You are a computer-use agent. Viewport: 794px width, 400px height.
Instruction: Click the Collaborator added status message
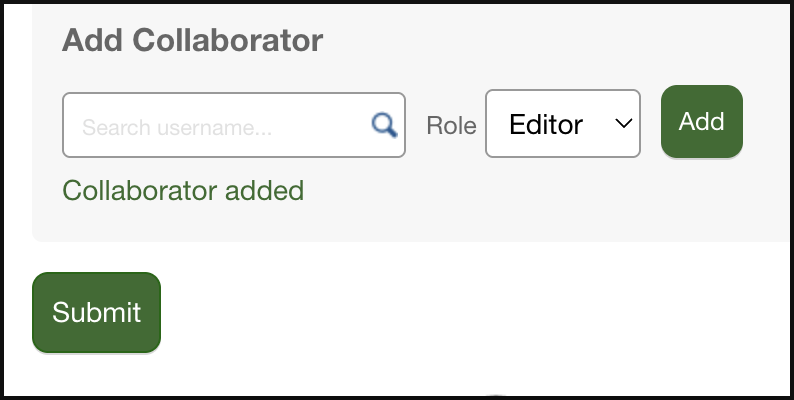click(x=183, y=190)
